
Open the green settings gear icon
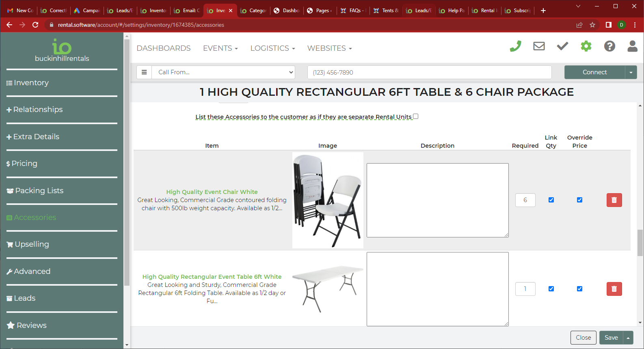tap(586, 46)
